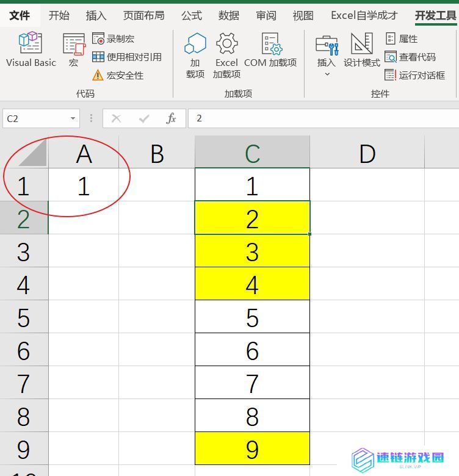This screenshot has width=459, height=476.
Task: Select column D header
Action: [367, 153]
